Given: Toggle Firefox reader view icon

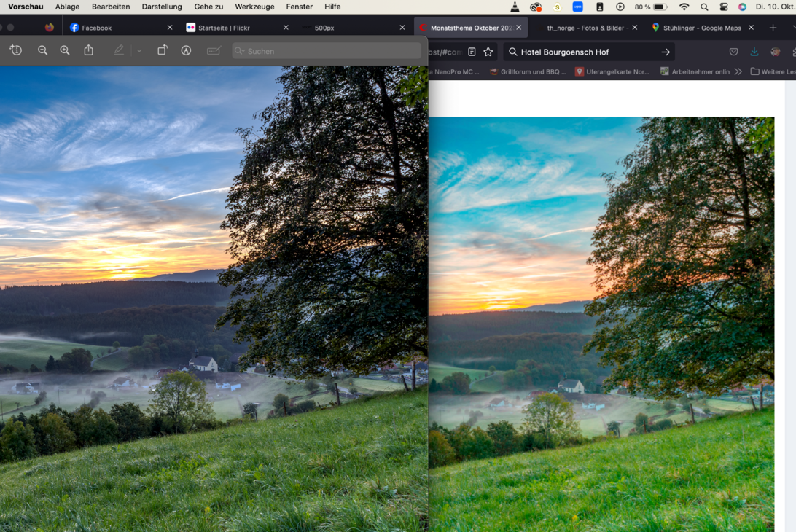Looking at the screenshot, I should 472,52.
